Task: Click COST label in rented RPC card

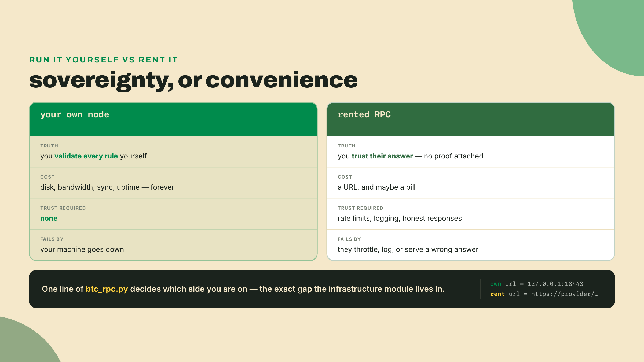Action: pyautogui.click(x=345, y=177)
